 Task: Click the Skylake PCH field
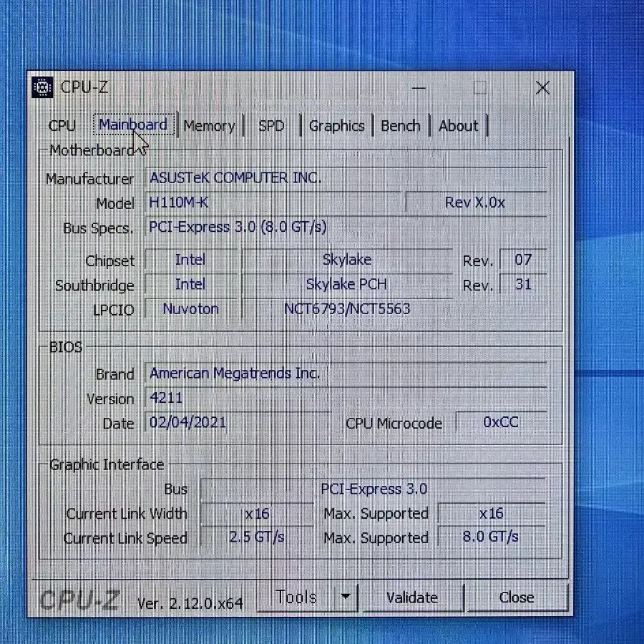pyautogui.click(x=348, y=284)
